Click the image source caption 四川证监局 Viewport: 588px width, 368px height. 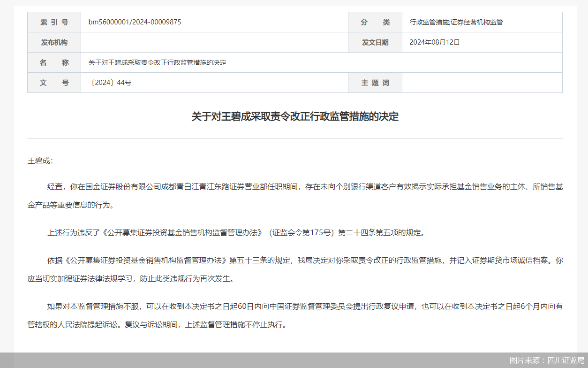point(547,360)
